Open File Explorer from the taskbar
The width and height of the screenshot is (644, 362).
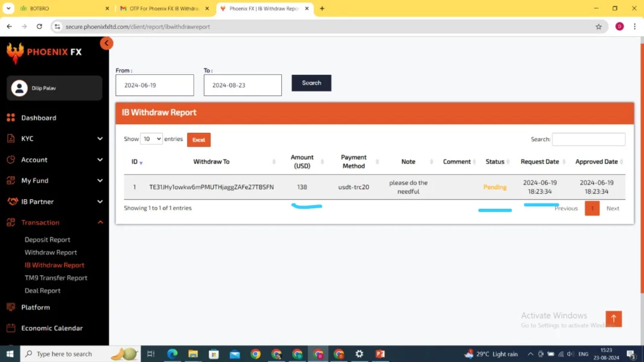193,354
